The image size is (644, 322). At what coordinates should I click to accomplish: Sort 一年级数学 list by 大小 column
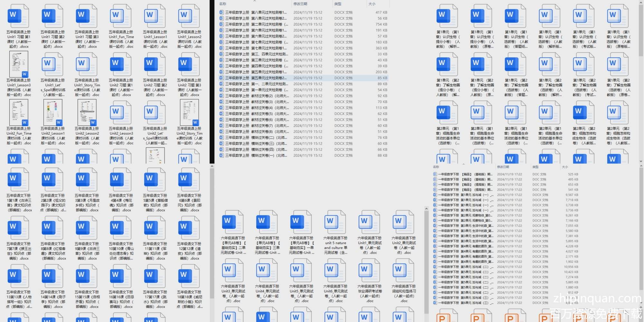point(565,167)
